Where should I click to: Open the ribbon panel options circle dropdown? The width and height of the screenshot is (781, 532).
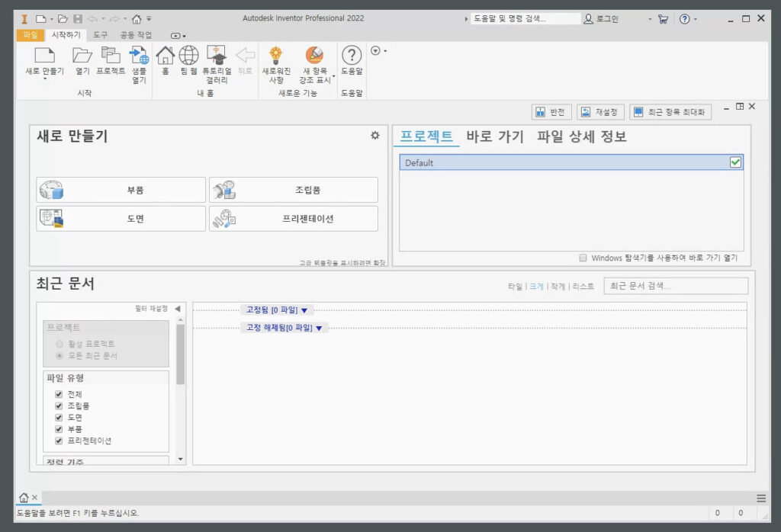coord(378,51)
